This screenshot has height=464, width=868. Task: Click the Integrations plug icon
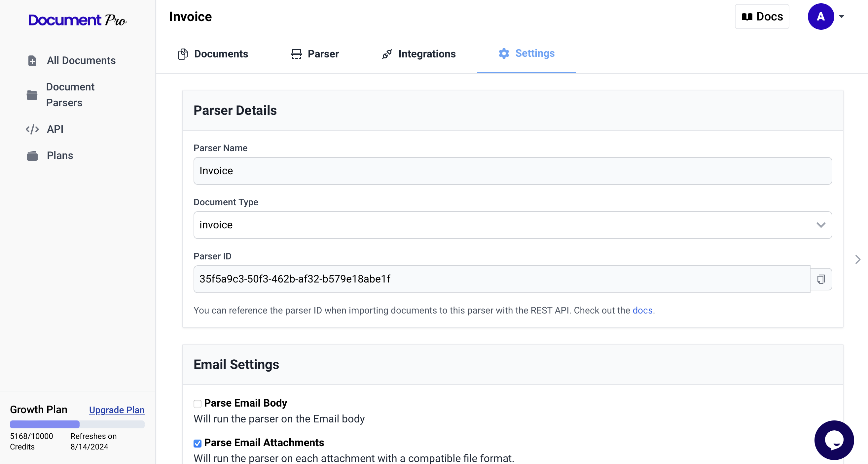(387, 54)
